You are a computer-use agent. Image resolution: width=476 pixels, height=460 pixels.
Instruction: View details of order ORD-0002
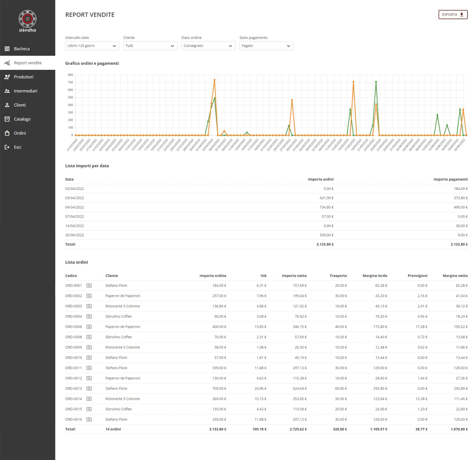[x=89, y=296]
